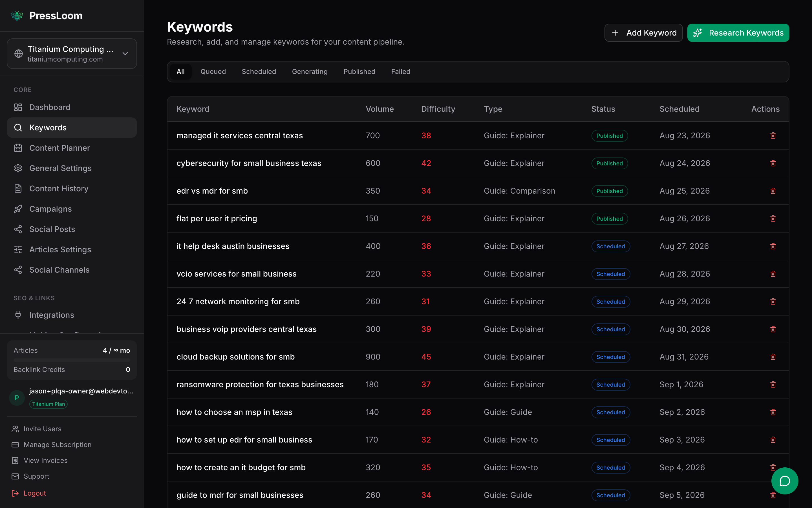Click the Difficulty column header
The width and height of the screenshot is (812, 508).
(438, 109)
